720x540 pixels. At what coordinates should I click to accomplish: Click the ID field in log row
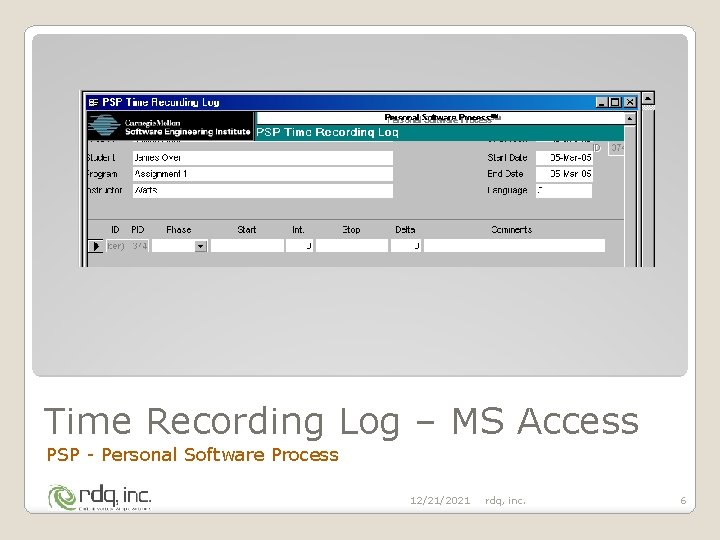tap(116, 246)
